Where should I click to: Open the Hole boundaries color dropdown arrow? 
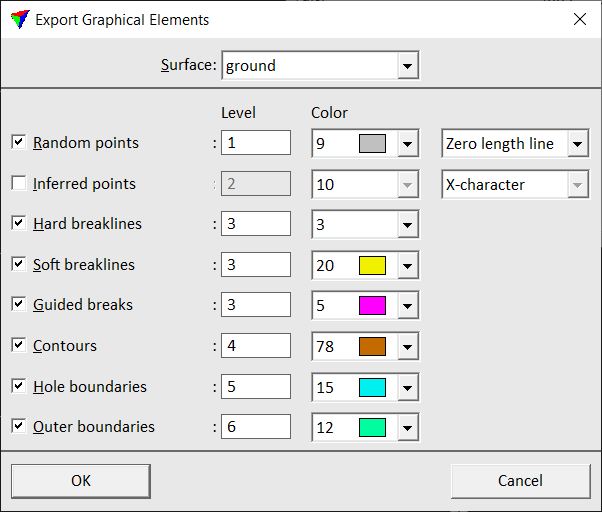408,387
